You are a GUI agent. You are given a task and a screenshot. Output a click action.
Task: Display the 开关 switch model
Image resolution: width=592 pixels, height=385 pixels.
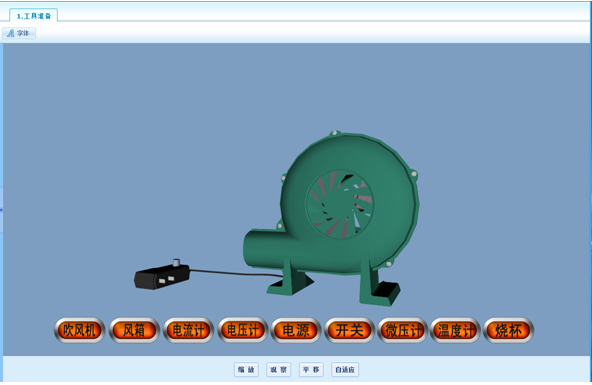[349, 330]
